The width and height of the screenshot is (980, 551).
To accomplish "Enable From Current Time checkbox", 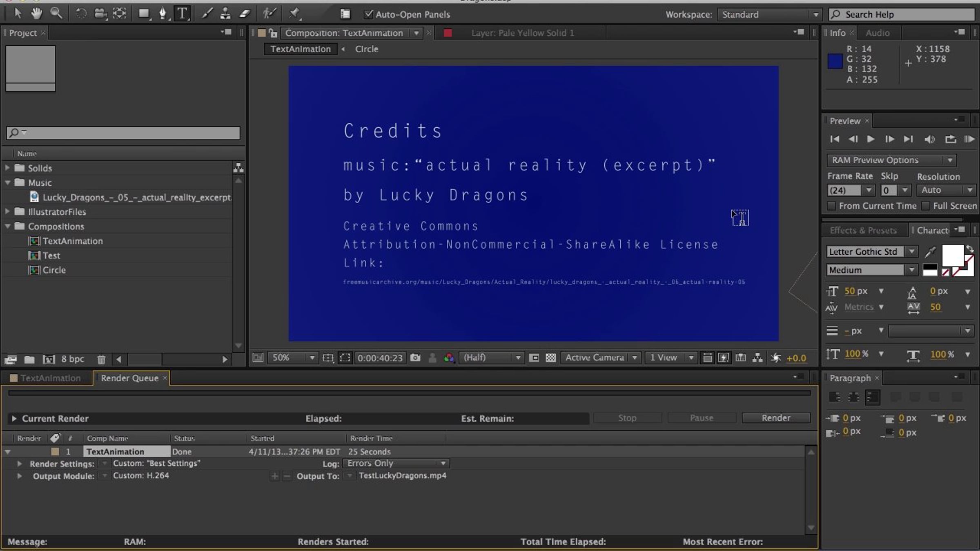I will (831, 206).
